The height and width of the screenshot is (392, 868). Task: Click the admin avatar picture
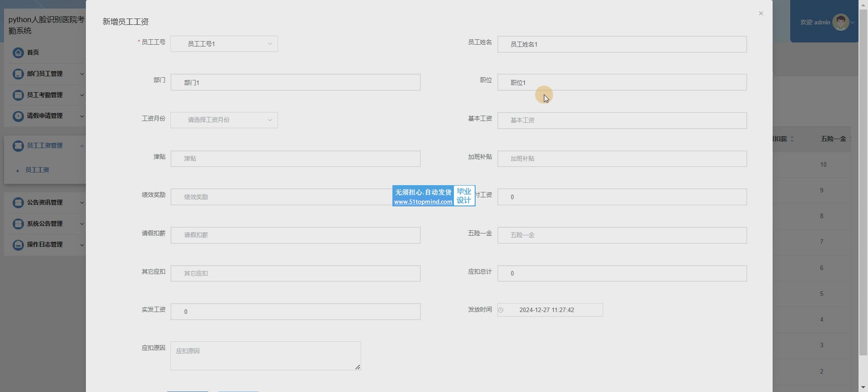pyautogui.click(x=840, y=22)
